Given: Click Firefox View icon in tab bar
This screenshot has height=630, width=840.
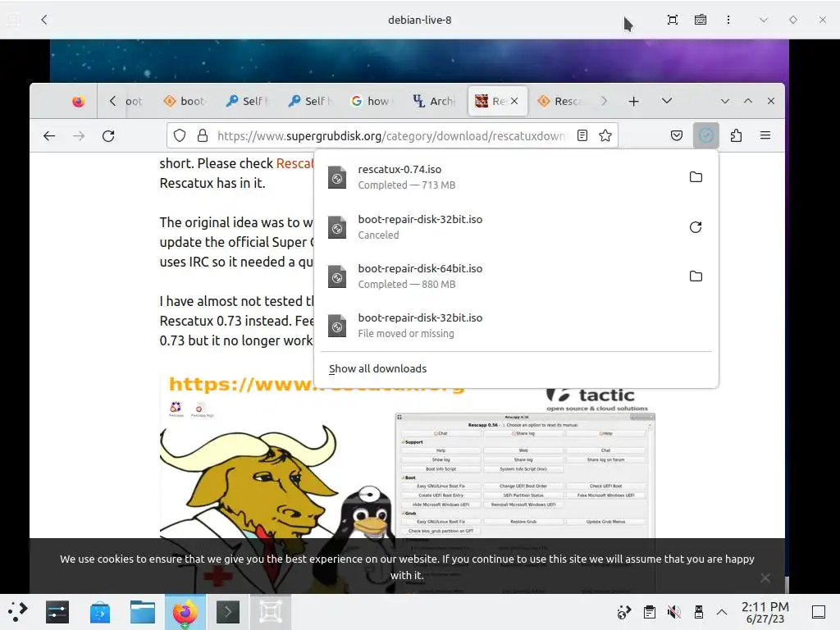Looking at the screenshot, I should (x=78, y=101).
